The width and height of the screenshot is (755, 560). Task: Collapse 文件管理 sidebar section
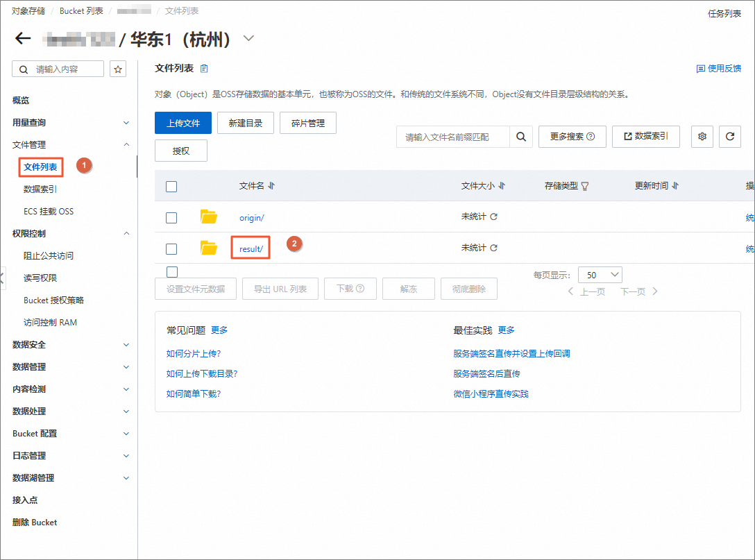tap(126, 144)
